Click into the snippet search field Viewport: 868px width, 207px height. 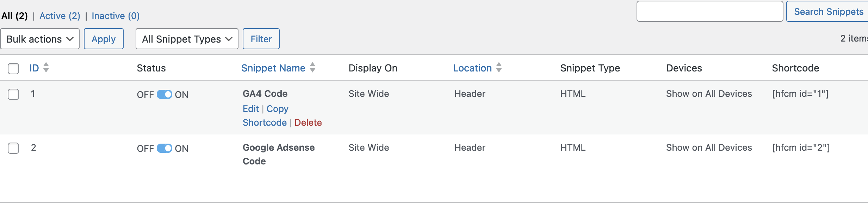(x=709, y=12)
